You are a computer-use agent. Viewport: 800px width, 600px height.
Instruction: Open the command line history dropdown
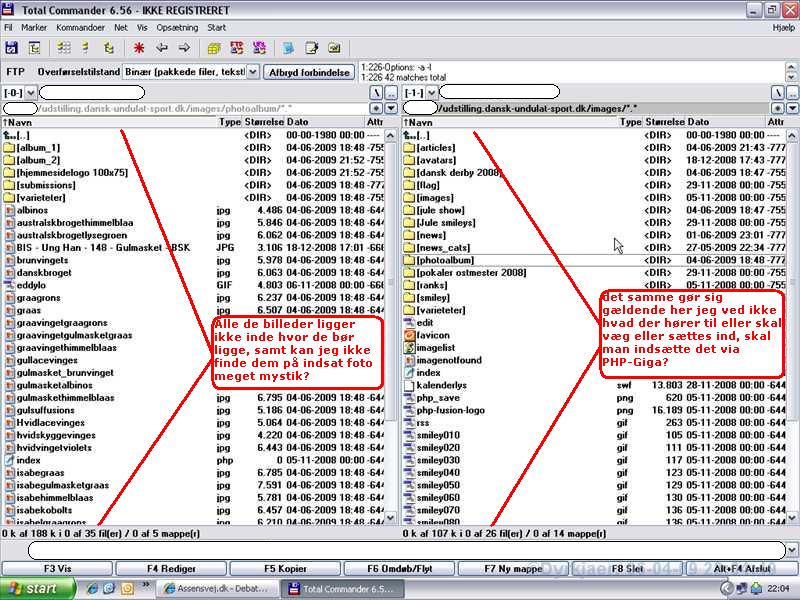792,551
